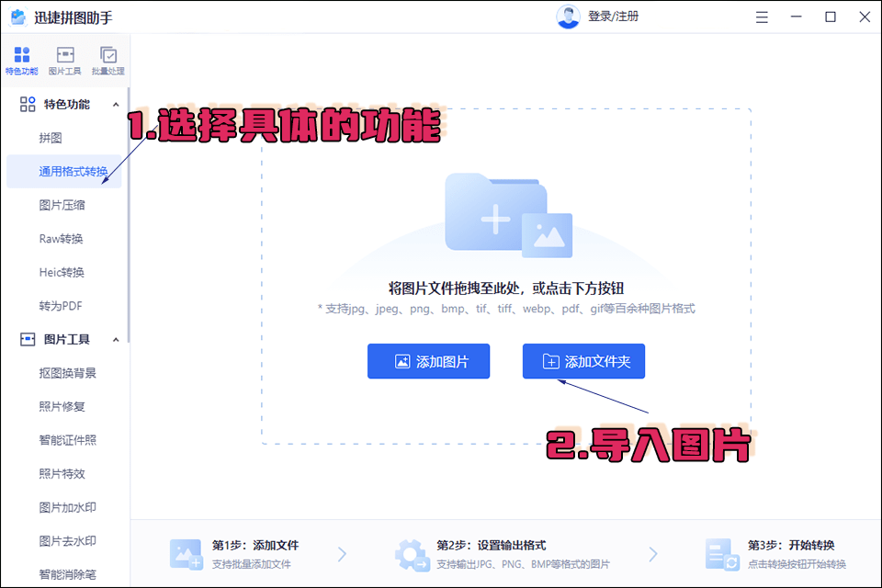The height and width of the screenshot is (588, 882).
Task: Click arrow chevron after 第2步
Action: pyautogui.click(x=652, y=554)
